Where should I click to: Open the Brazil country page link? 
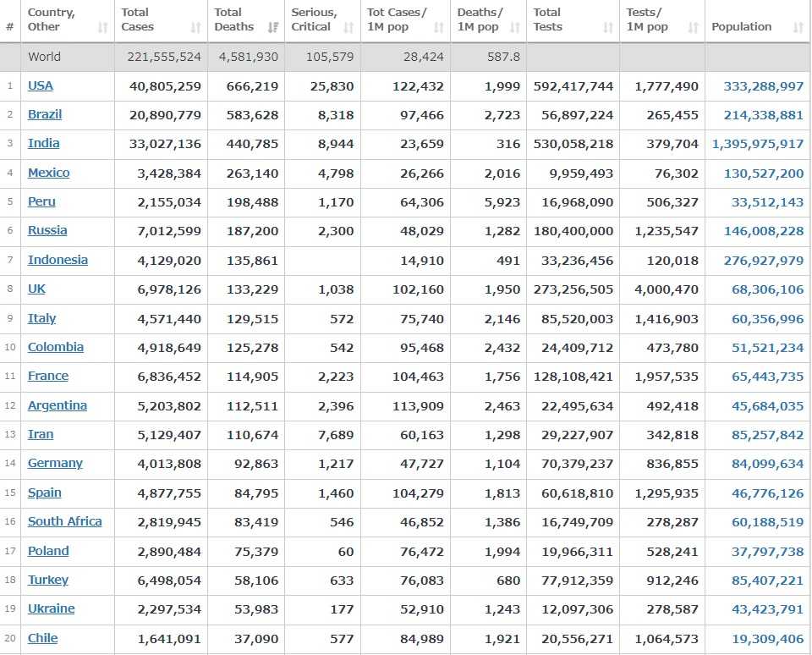point(45,114)
